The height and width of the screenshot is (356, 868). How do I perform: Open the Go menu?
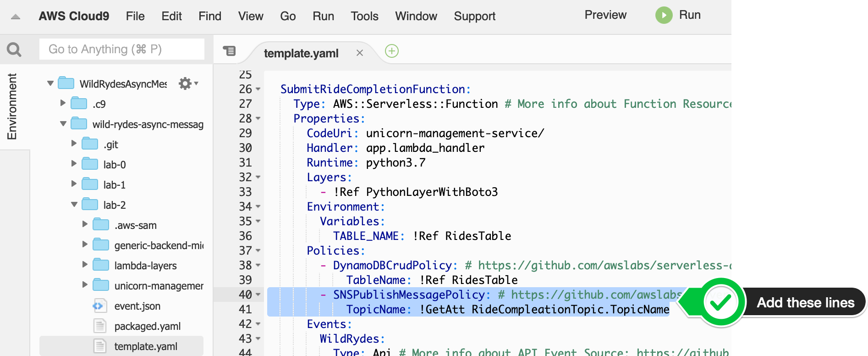click(x=288, y=16)
